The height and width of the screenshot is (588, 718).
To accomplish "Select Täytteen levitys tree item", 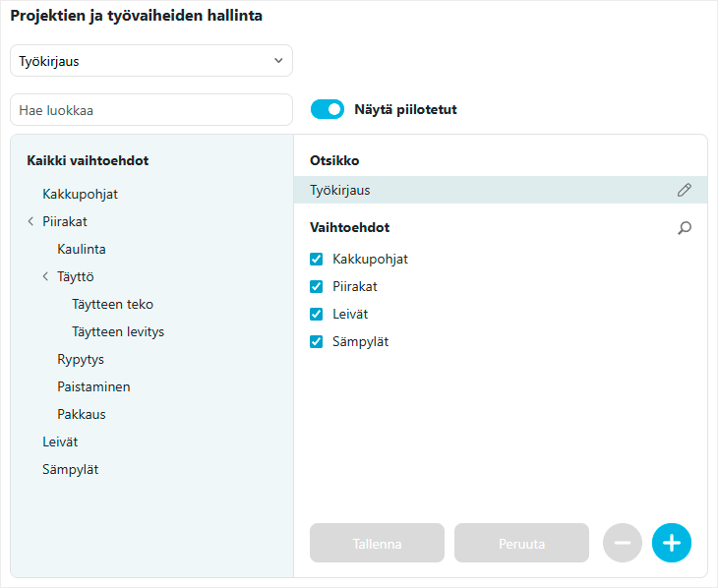I will click(118, 331).
